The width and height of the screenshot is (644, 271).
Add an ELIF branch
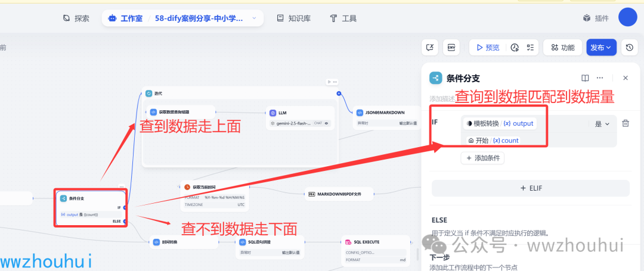[x=531, y=188]
